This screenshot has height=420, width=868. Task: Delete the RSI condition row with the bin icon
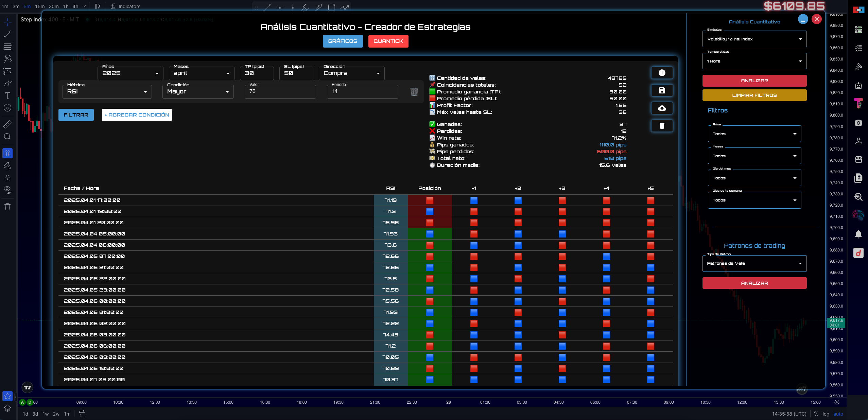pos(414,91)
